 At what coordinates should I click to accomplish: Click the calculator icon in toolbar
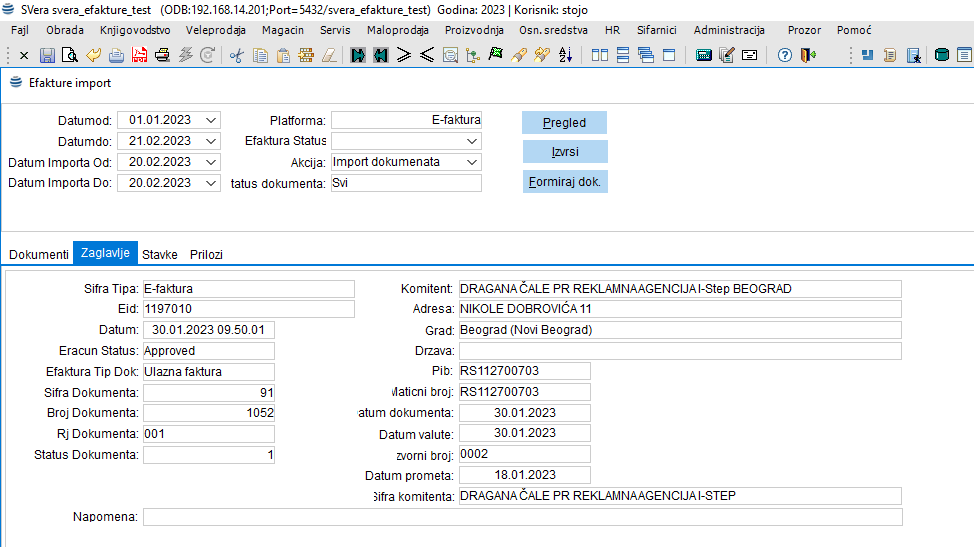[703, 56]
